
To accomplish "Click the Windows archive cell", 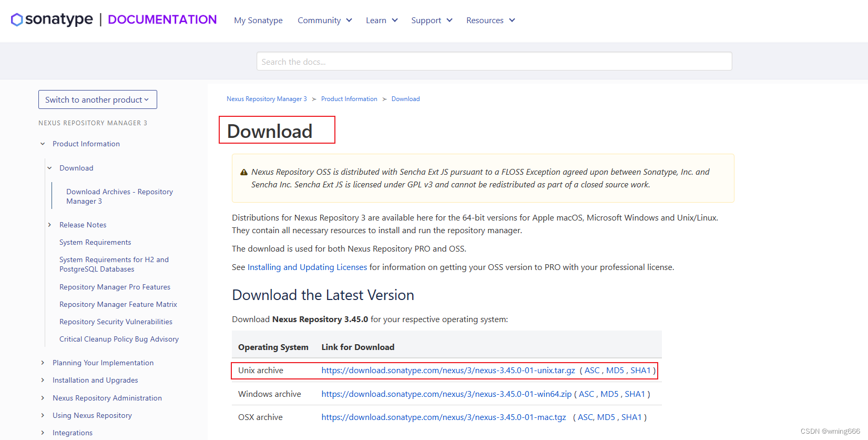I will tap(270, 394).
